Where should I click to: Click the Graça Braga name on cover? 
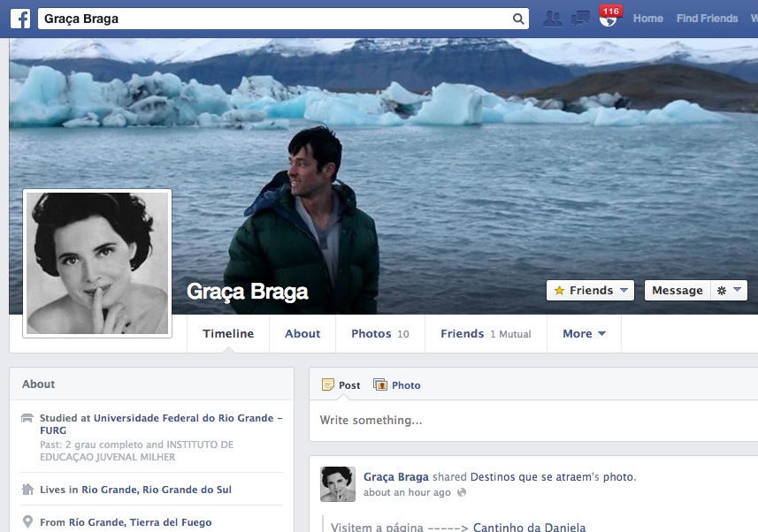pos(248,292)
